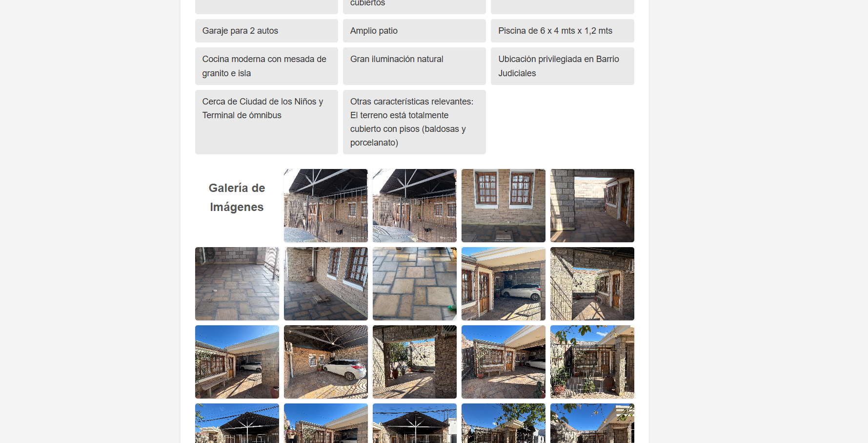The width and height of the screenshot is (868, 443).
Task: Click the 'Piscina de 6 x 4 mts' card
Action: click(562, 31)
